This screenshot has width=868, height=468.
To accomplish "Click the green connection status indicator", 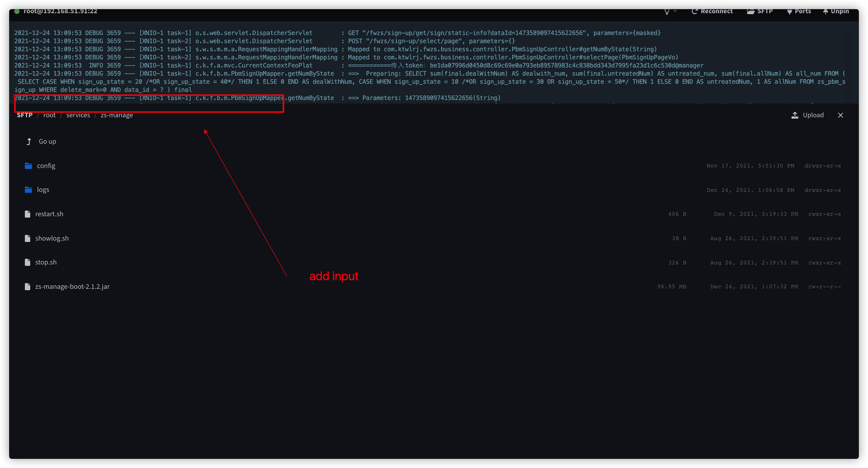I will (17, 11).
